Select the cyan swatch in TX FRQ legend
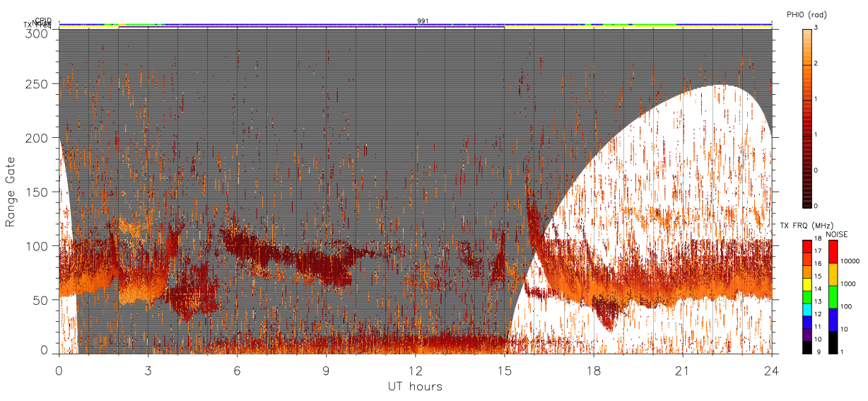This screenshot has height=401, width=868. pos(807,309)
